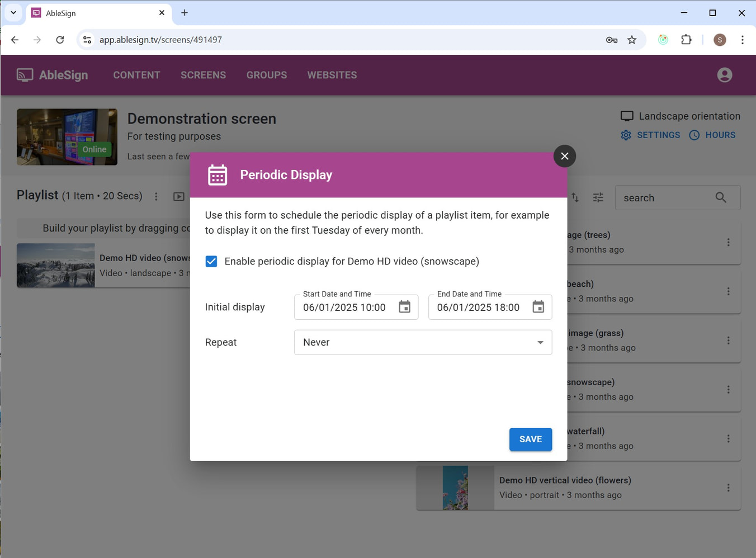Click the Start Date and Time field
756x558 pixels.
(344, 308)
